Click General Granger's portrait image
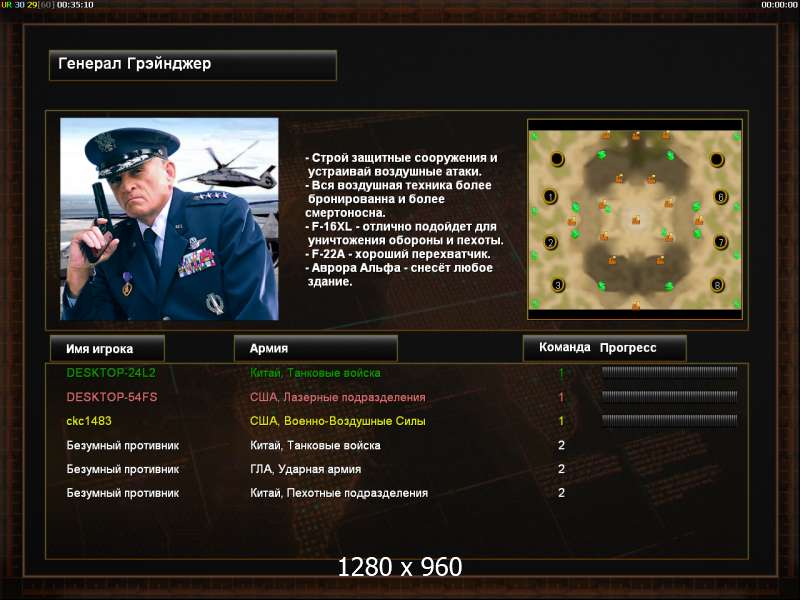 tap(169, 219)
